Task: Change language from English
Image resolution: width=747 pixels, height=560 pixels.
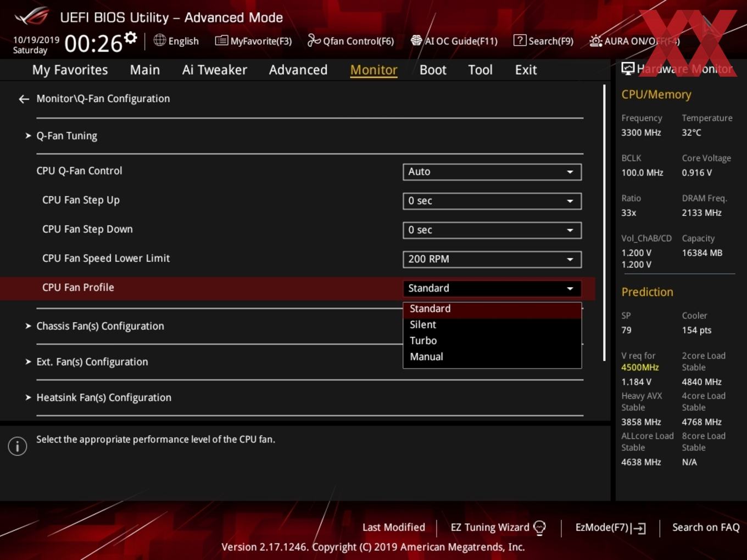Action: coord(183,41)
